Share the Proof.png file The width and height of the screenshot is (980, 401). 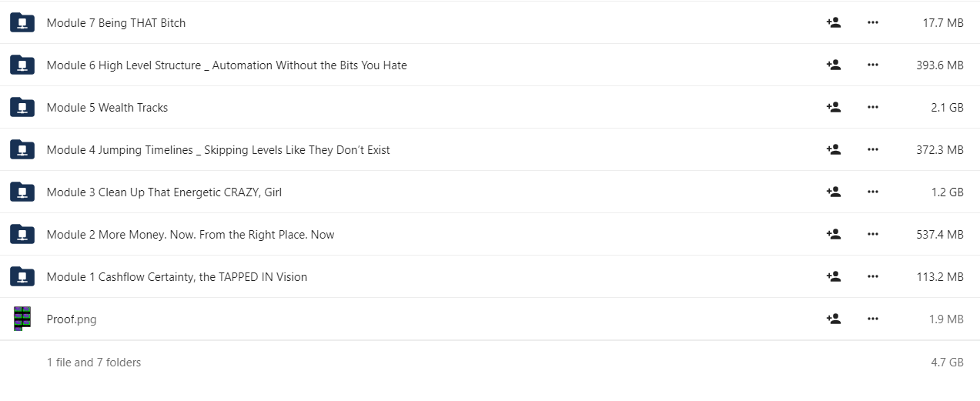833,319
